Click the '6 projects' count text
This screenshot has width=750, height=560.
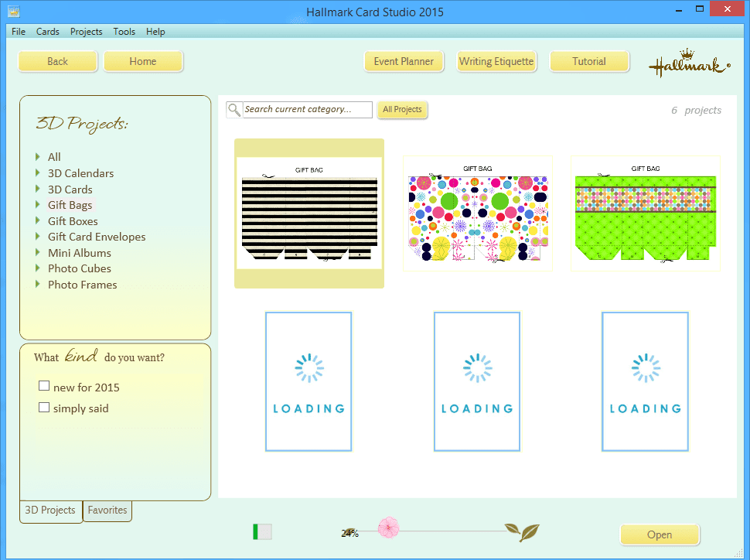[696, 110]
